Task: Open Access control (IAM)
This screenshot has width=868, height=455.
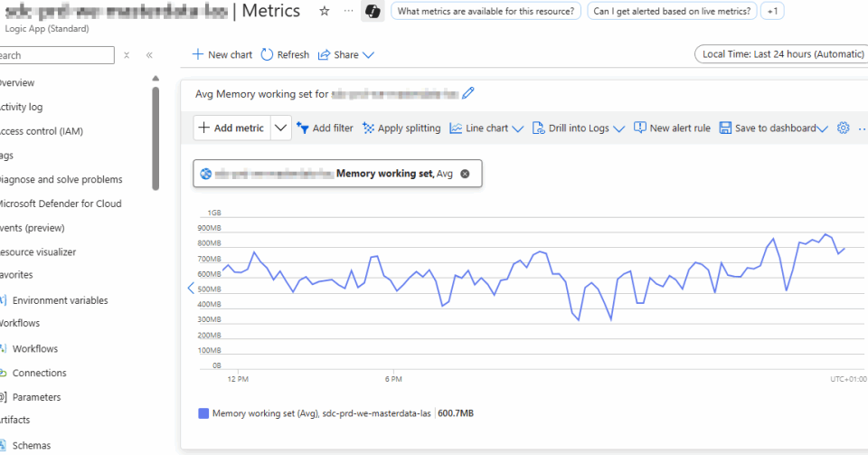Action: [x=42, y=131]
